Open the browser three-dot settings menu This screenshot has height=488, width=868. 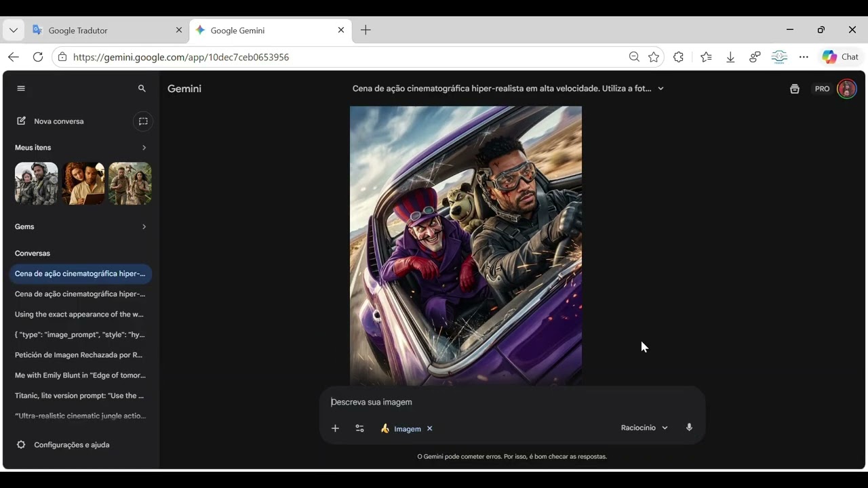(x=804, y=58)
